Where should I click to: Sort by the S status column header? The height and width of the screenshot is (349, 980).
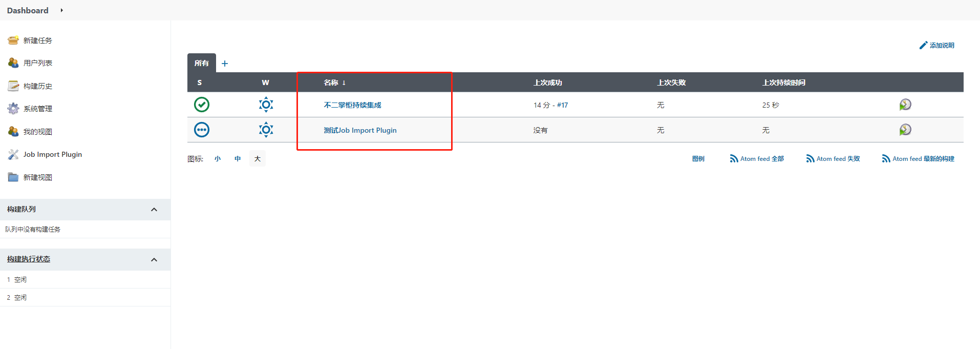tap(200, 83)
